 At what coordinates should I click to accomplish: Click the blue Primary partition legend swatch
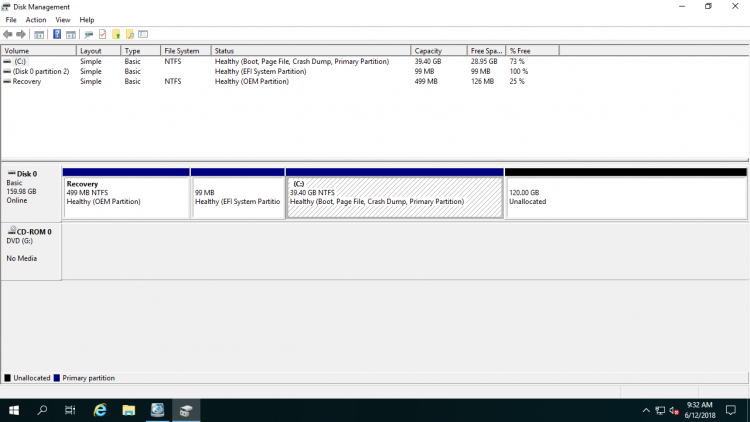tap(56, 378)
